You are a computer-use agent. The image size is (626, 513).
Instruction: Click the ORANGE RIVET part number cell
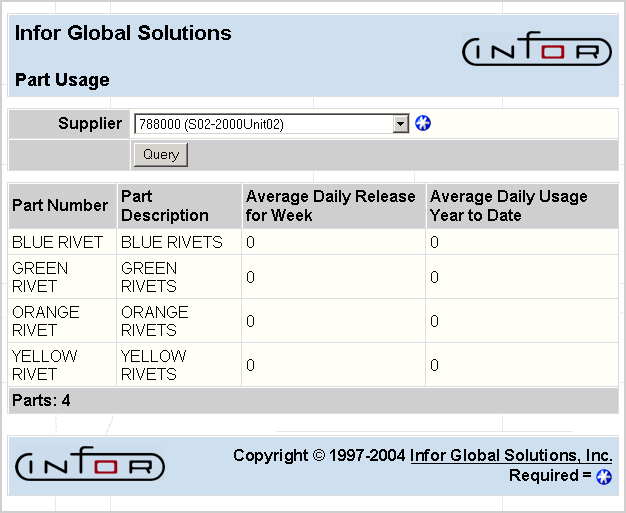pos(45,321)
